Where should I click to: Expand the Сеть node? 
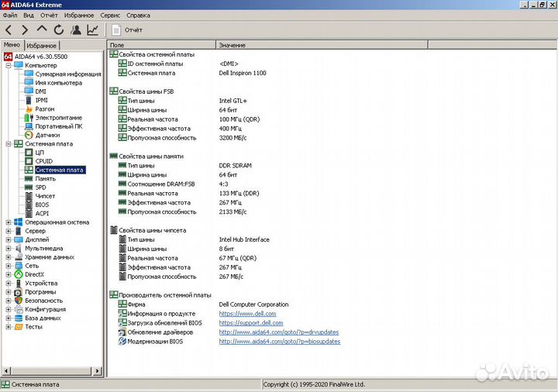point(9,266)
